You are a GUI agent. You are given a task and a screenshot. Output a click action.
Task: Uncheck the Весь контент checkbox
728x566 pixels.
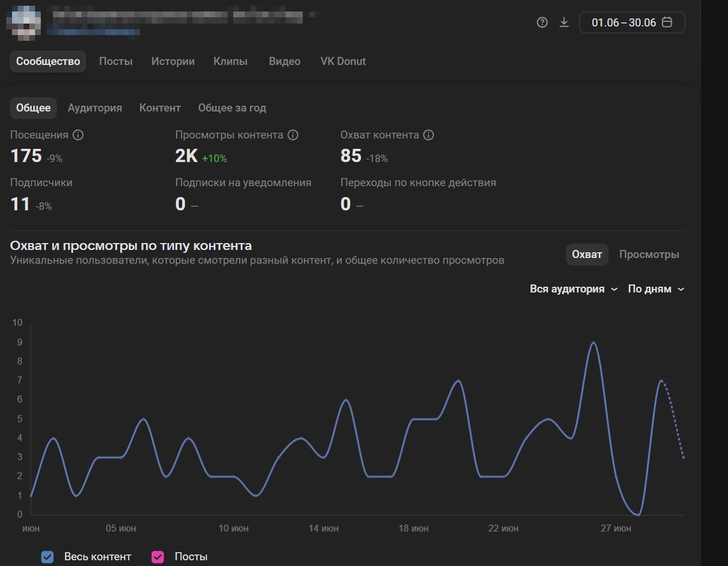point(48,557)
